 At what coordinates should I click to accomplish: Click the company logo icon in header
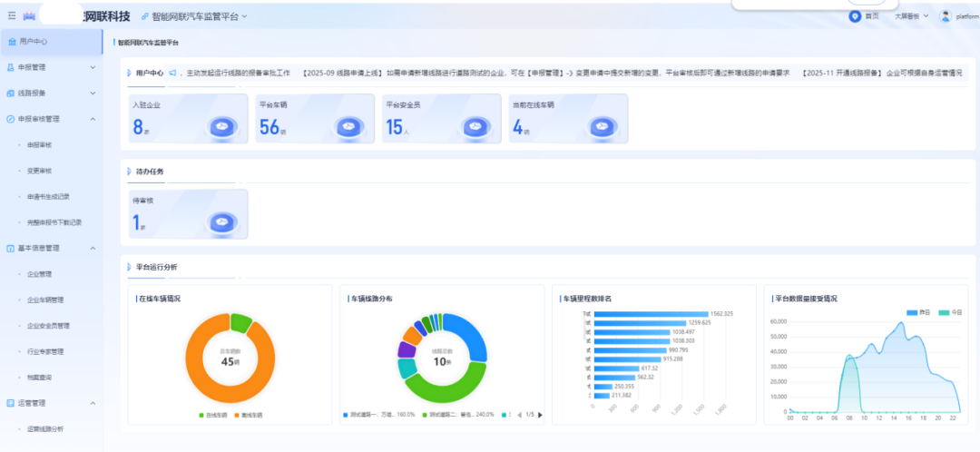tap(29, 15)
